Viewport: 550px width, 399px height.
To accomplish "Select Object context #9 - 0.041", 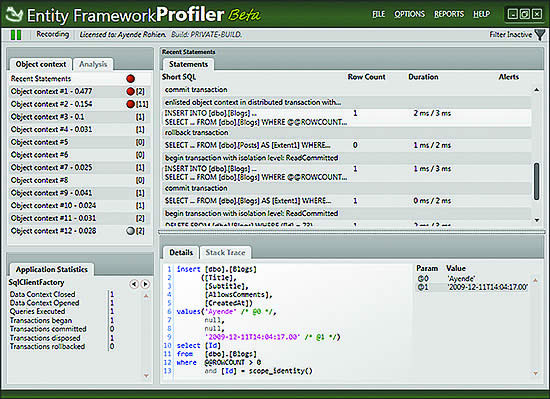I will point(80,193).
